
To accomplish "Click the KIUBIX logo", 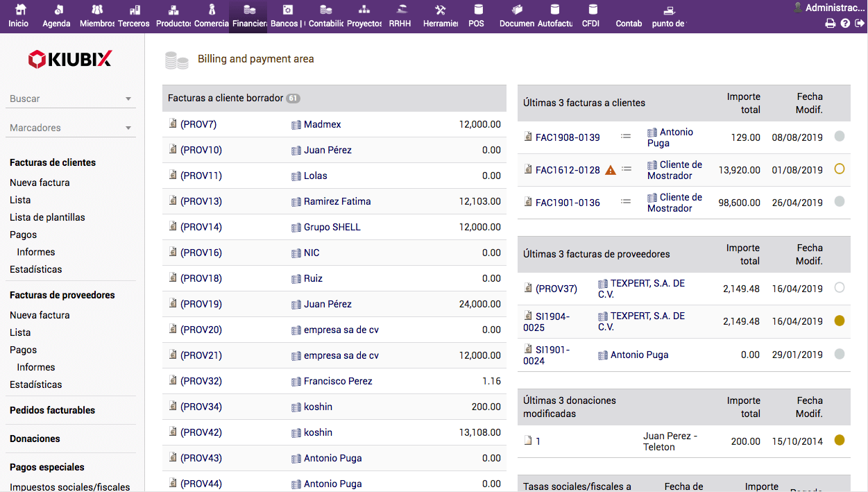I will point(70,60).
